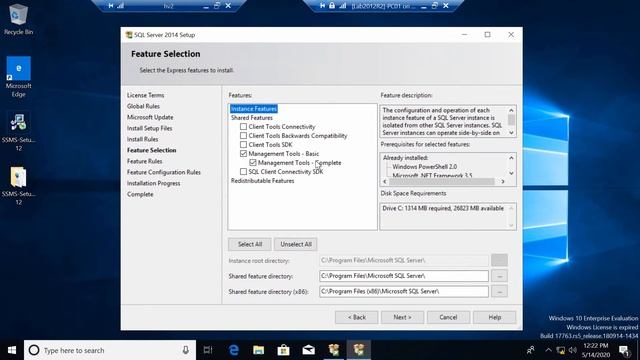Viewport: 640px width, 360px height.
Task: Open File Explorer from the taskbar
Action: [x=258, y=350]
